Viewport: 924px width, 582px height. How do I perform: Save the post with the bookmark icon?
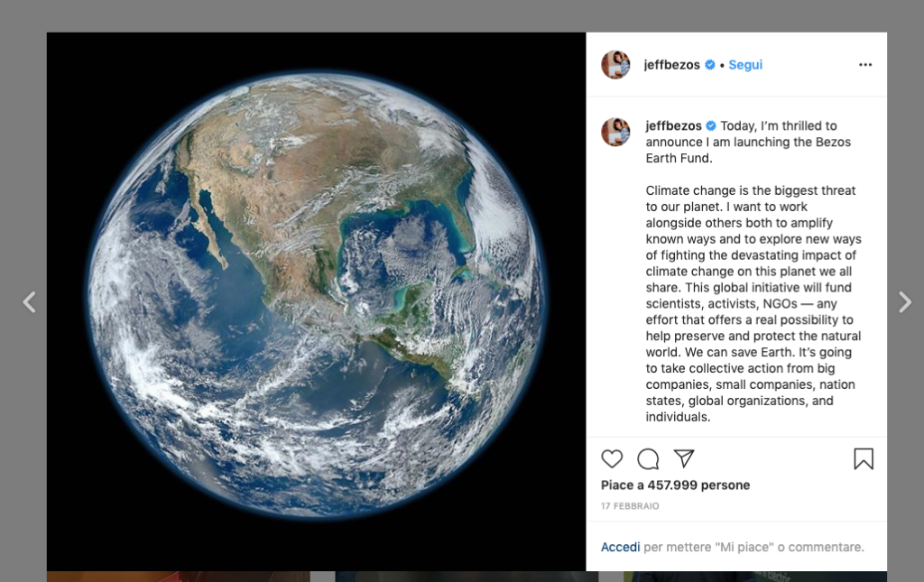click(864, 459)
